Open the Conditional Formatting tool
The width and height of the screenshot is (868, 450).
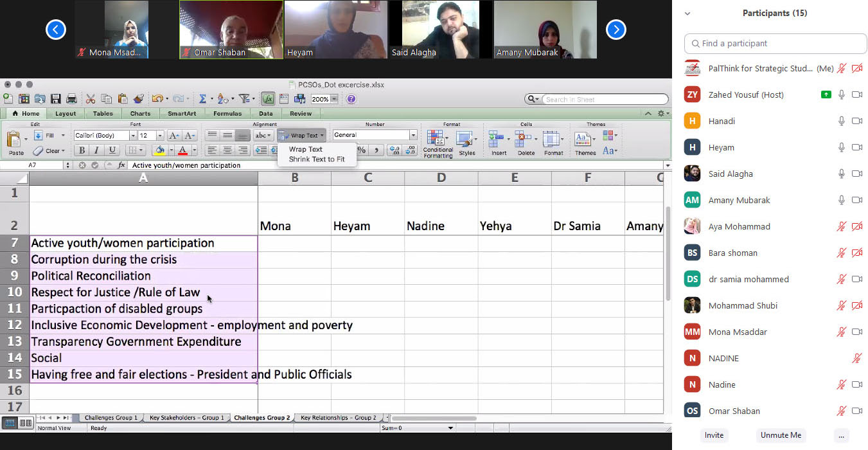(437, 143)
